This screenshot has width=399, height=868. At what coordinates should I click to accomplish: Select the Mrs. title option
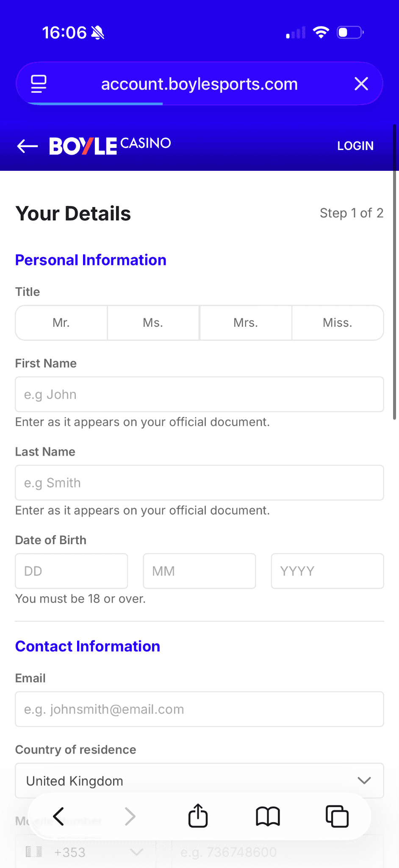click(245, 323)
